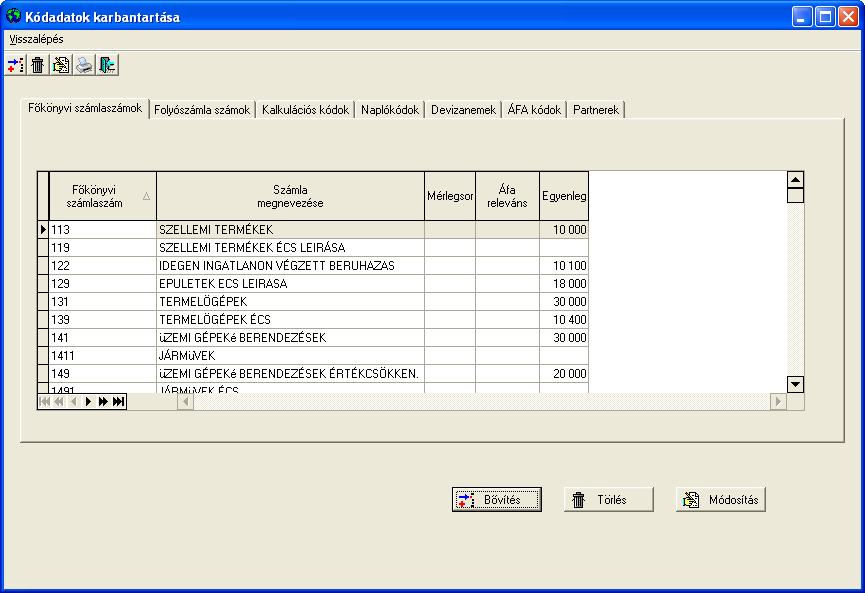Screen dimensions: 865x593
Task: Click the Számla megnevezése column header
Action: point(290,196)
